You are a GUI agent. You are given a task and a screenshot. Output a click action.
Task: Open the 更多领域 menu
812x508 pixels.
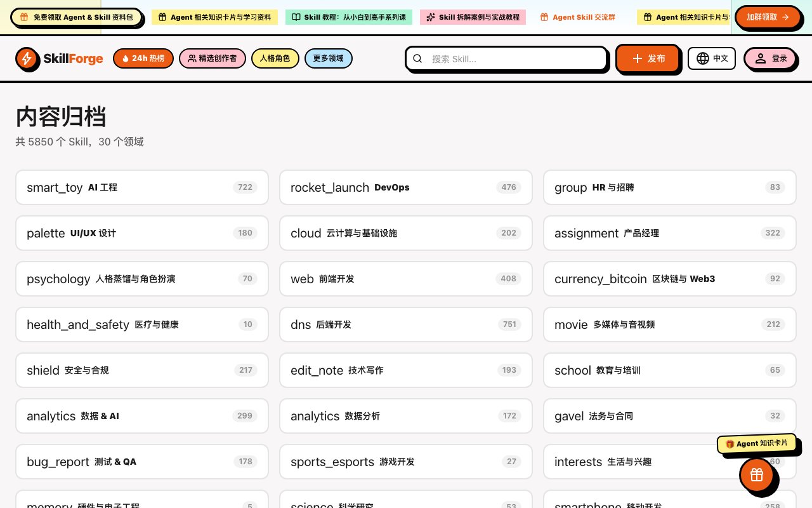[x=329, y=58]
